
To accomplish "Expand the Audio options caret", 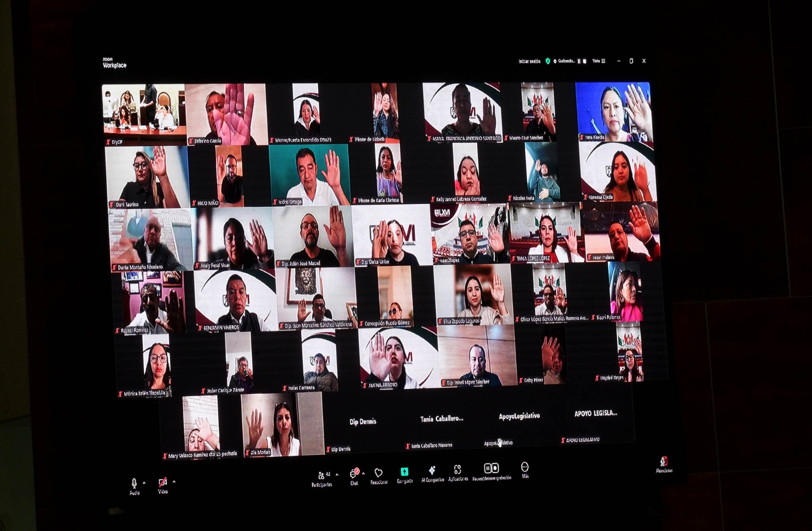I will tap(145, 483).
